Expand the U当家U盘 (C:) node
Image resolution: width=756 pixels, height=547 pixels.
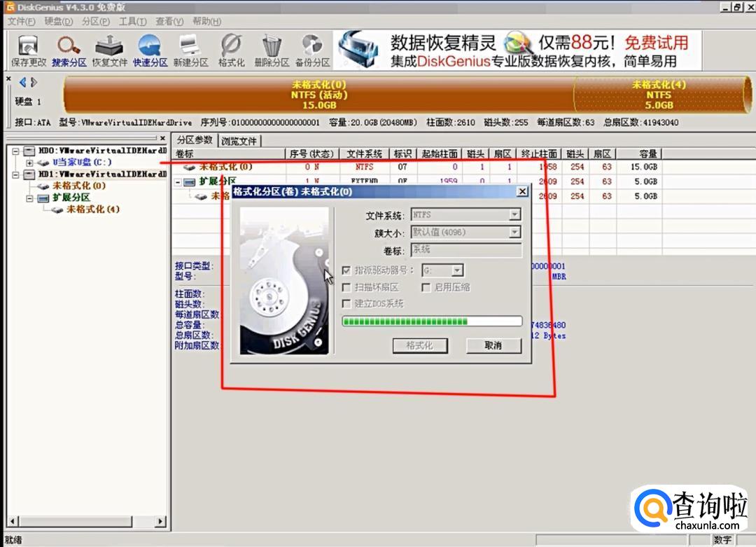[29, 163]
